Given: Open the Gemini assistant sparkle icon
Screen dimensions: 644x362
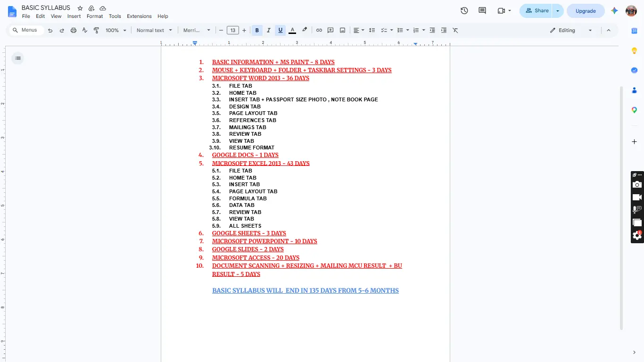Looking at the screenshot, I should [x=614, y=11].
